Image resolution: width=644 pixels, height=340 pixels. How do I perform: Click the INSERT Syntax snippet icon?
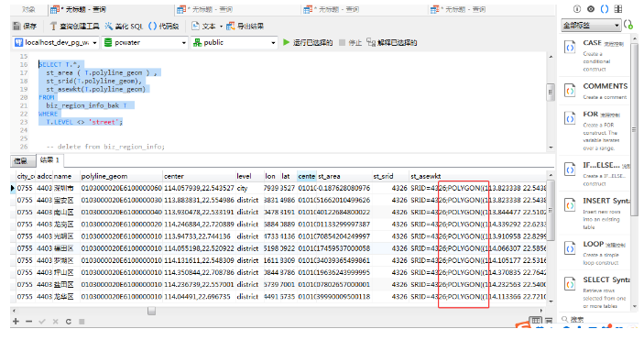(570, 204)
